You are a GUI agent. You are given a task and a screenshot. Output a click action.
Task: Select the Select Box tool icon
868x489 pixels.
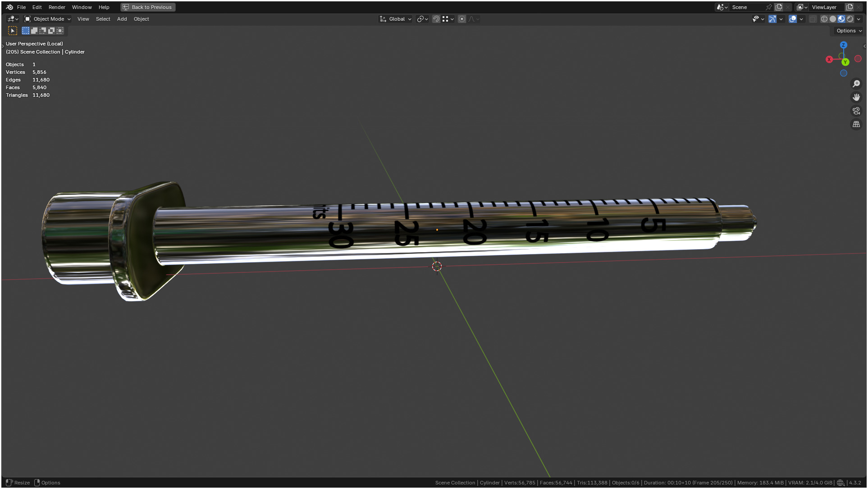pos(13,31)
